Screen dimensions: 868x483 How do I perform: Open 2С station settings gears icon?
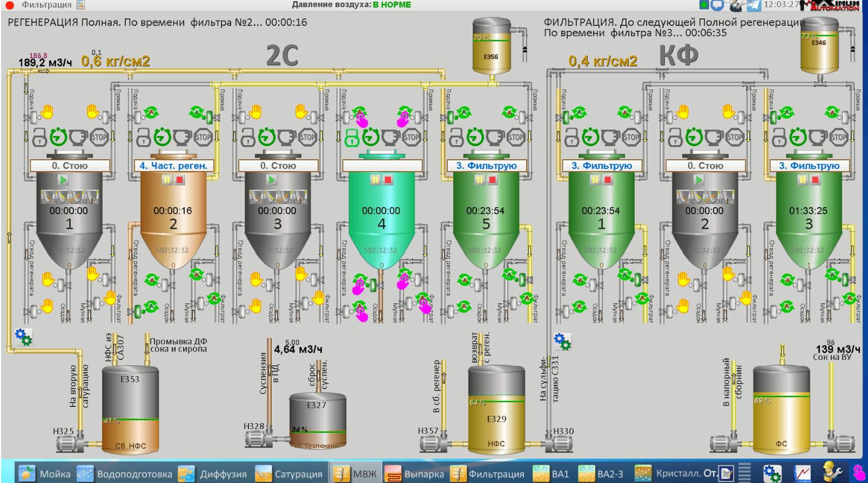(x=23, y=337)
